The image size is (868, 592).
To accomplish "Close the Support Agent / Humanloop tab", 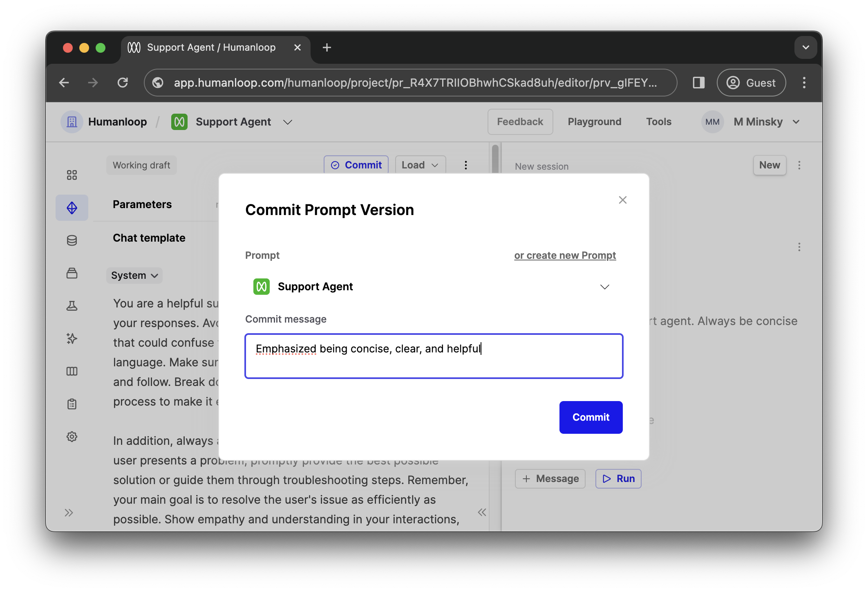I will pos(298,47).
